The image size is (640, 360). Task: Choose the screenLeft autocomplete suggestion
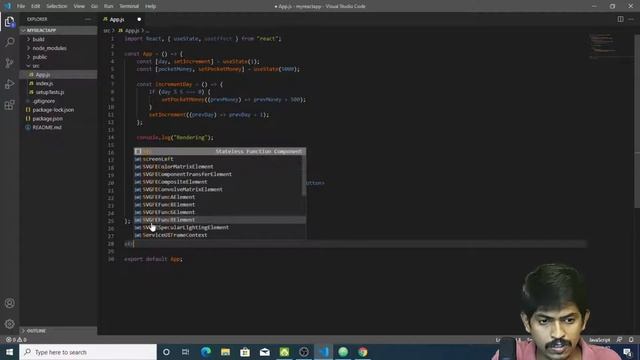219,159
